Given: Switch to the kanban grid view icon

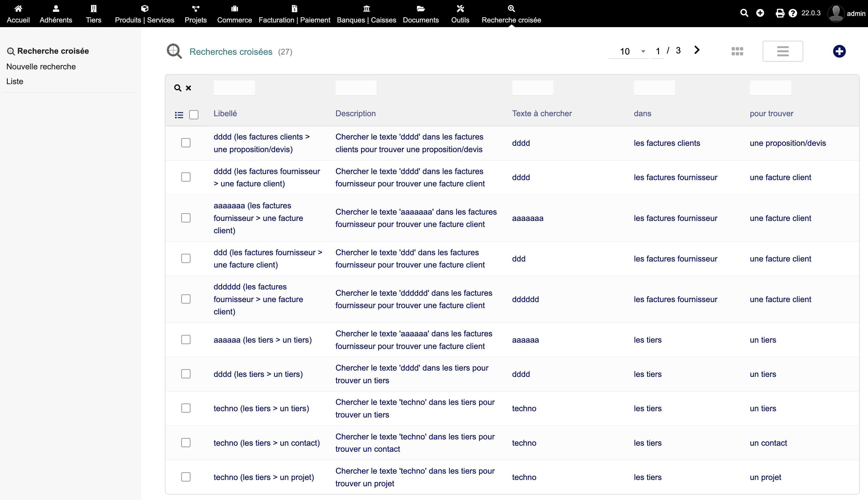Looking at the screenshot, I should click(737, 52).
